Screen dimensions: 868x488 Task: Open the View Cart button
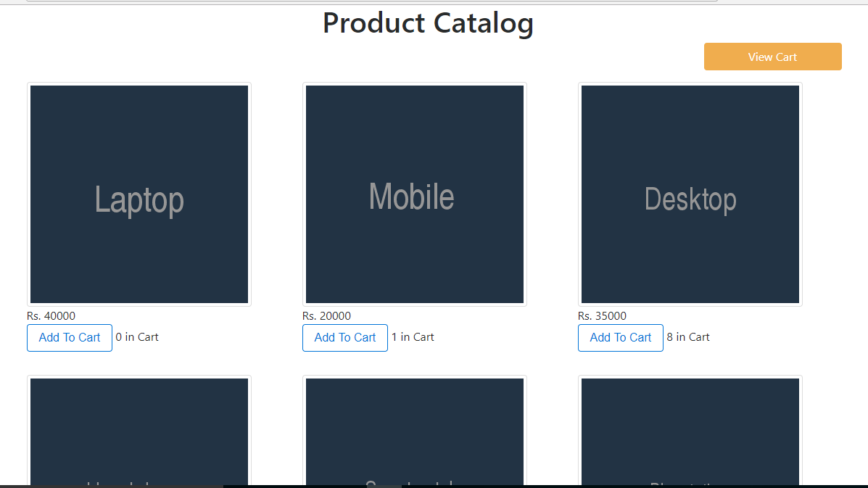pos(772,57)
